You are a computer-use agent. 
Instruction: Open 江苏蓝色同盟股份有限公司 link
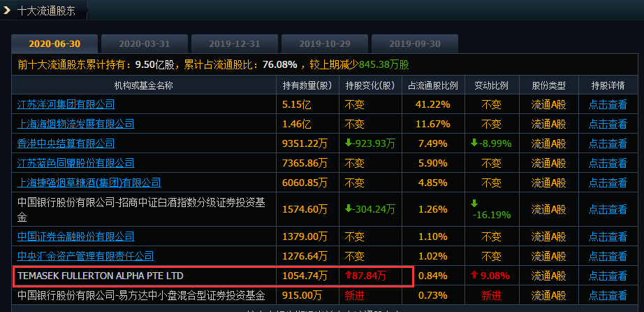coord(75,163)
